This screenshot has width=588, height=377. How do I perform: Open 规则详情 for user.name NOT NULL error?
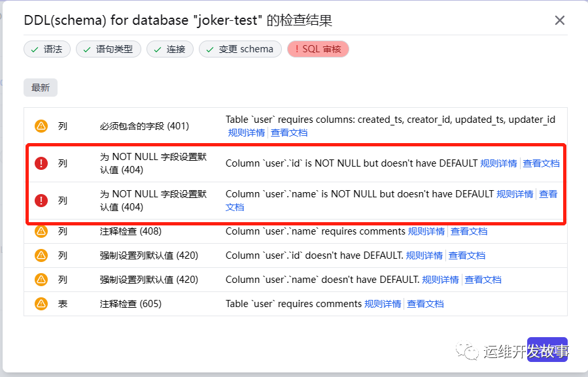515,194
